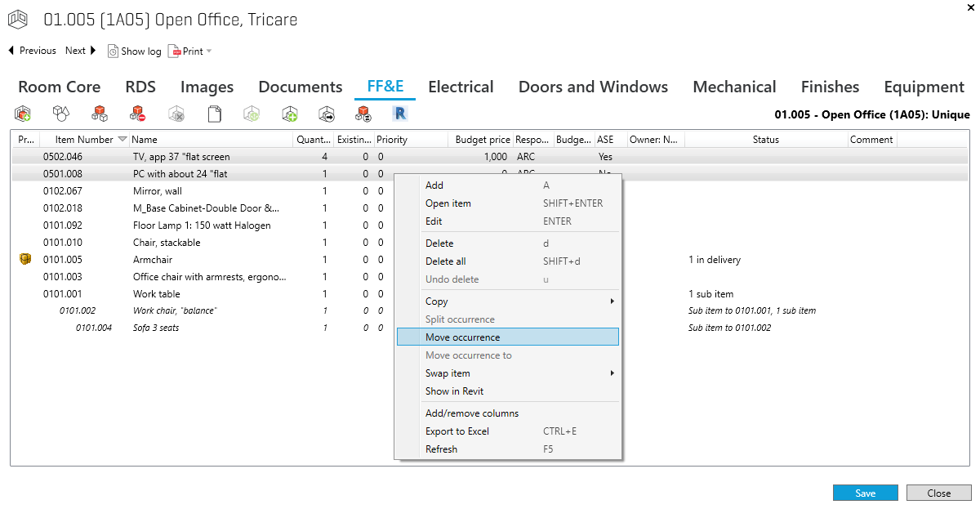
Task: Open the Room Core tab
Action: click(x=60, y=87)
